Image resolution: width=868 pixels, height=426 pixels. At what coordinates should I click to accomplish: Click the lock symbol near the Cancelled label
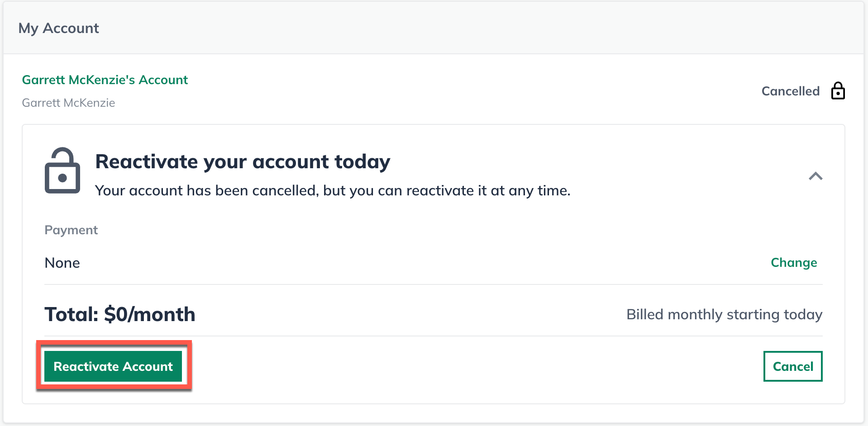[838, 90]
